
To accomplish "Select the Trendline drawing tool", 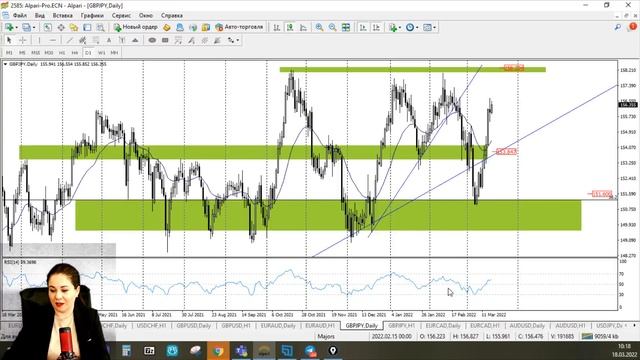I will click(x=70, y=40).
